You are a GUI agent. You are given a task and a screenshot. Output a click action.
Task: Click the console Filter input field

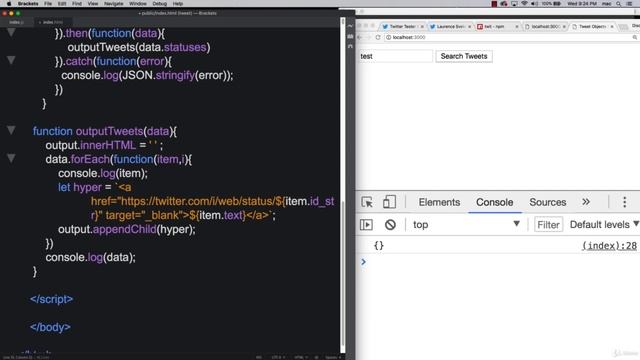548,224
